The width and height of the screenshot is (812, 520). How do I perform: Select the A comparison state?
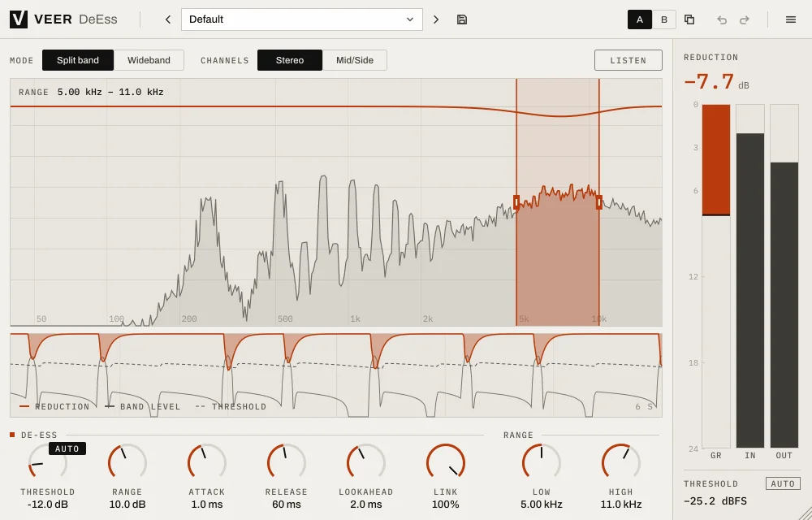pyautogui.click(x=640, y=19)
